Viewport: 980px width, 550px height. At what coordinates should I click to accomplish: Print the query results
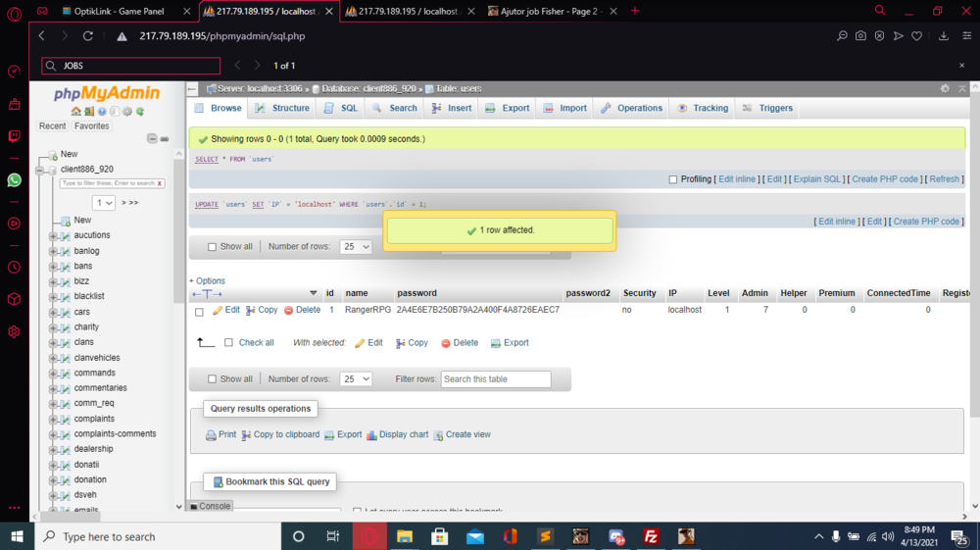point(221,435)
